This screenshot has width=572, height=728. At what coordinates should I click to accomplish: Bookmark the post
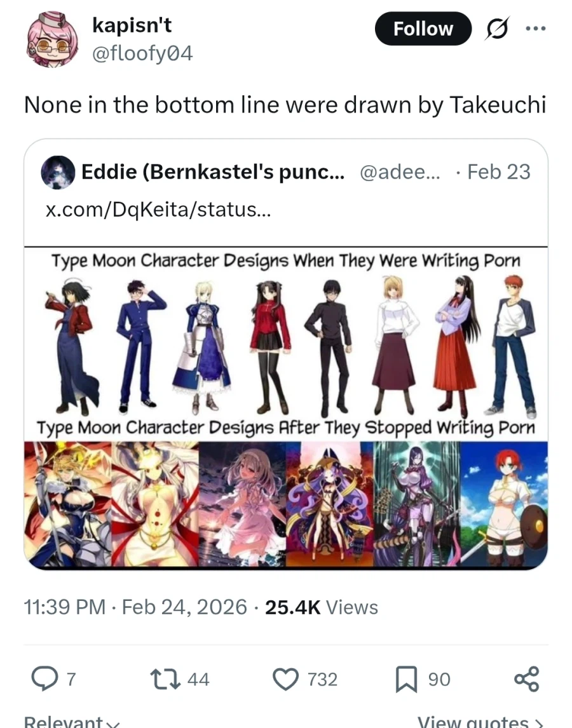pos(405,679)
